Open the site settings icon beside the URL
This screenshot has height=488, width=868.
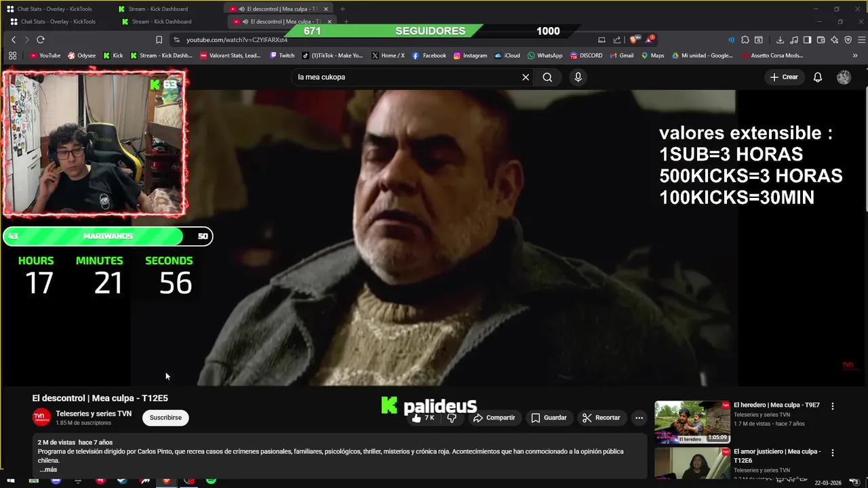coord(177,40)
